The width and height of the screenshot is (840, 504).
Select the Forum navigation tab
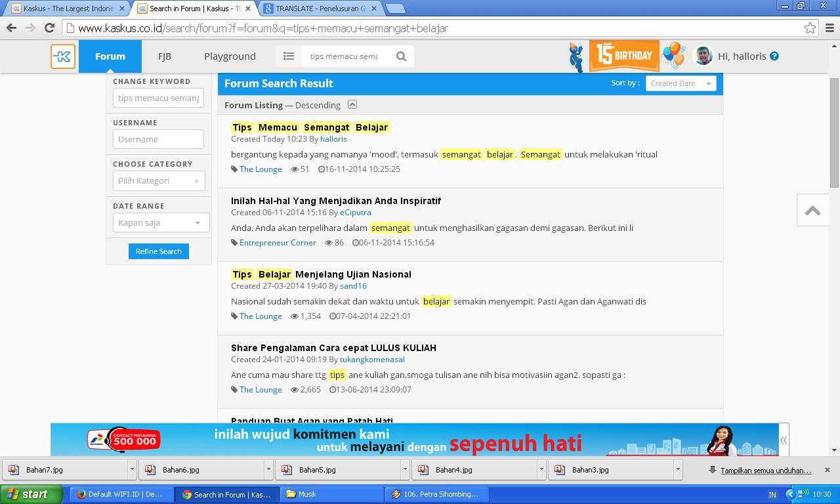click(110, 56)
